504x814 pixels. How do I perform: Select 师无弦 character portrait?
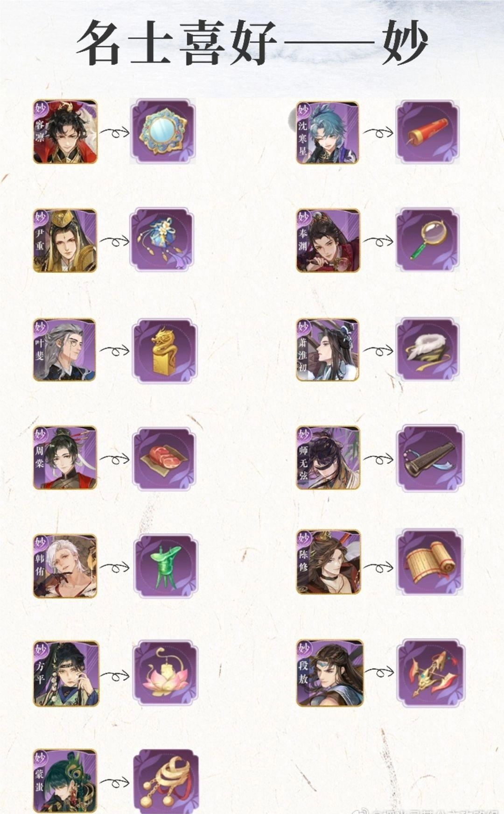[328, 458]
